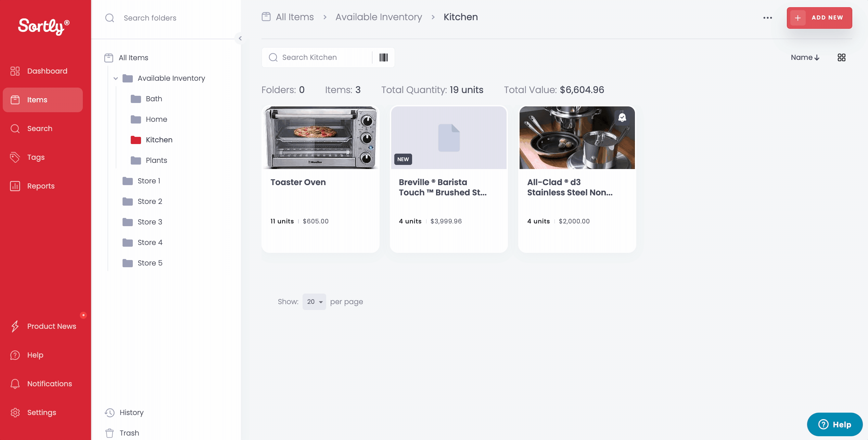Click the $3,999.96 price text
868x440 pixels.
(446, 221)
